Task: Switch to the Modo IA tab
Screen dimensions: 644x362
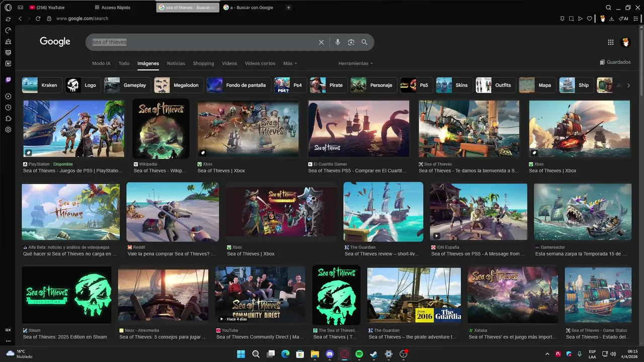Action: (x=101, y=63)
